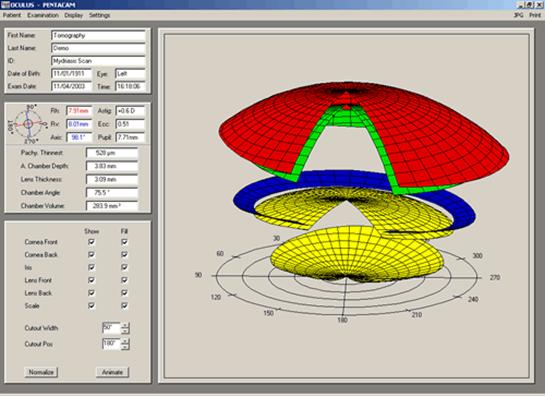Decrease Cutout Width with down arrow

click(125, 331)
